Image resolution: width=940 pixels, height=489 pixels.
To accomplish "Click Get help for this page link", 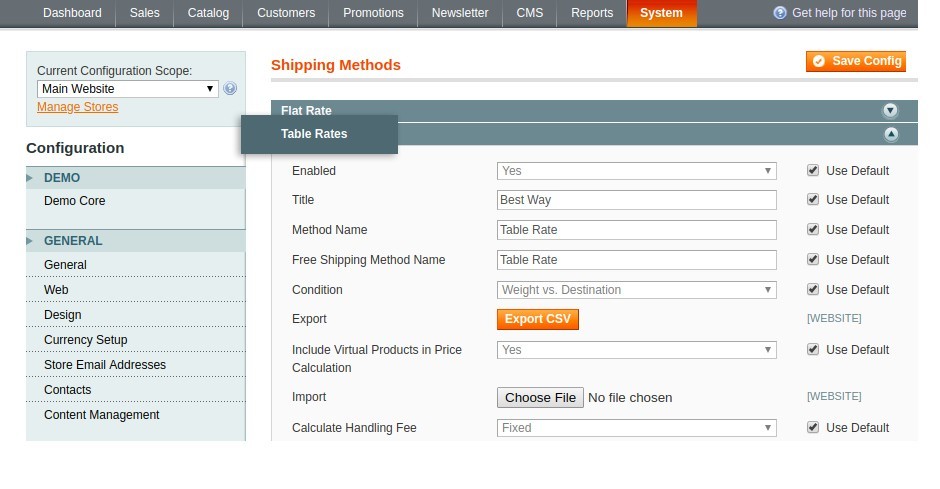I will click(x=849, y=13).
